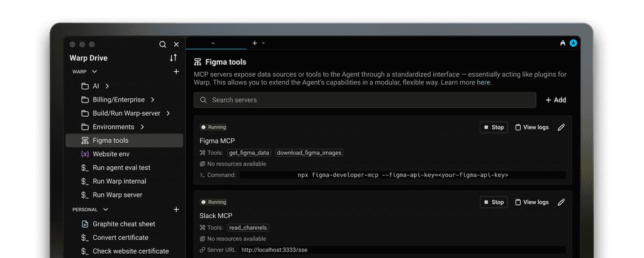Click the read_channels tool tag
Viewport: 644px width, 258px height.
248,228
